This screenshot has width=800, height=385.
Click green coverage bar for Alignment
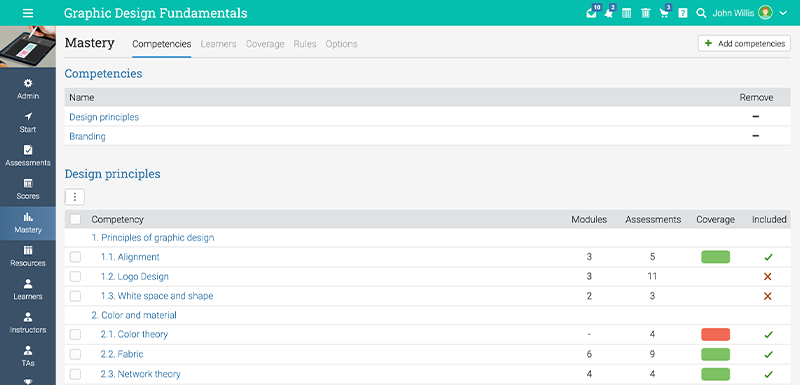click(x=715, y=257)
